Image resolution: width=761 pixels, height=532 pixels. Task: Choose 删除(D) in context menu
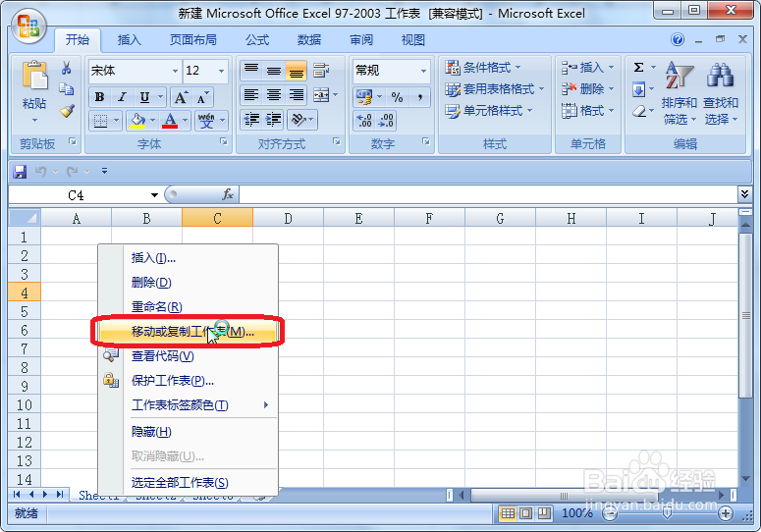[189, 283]
